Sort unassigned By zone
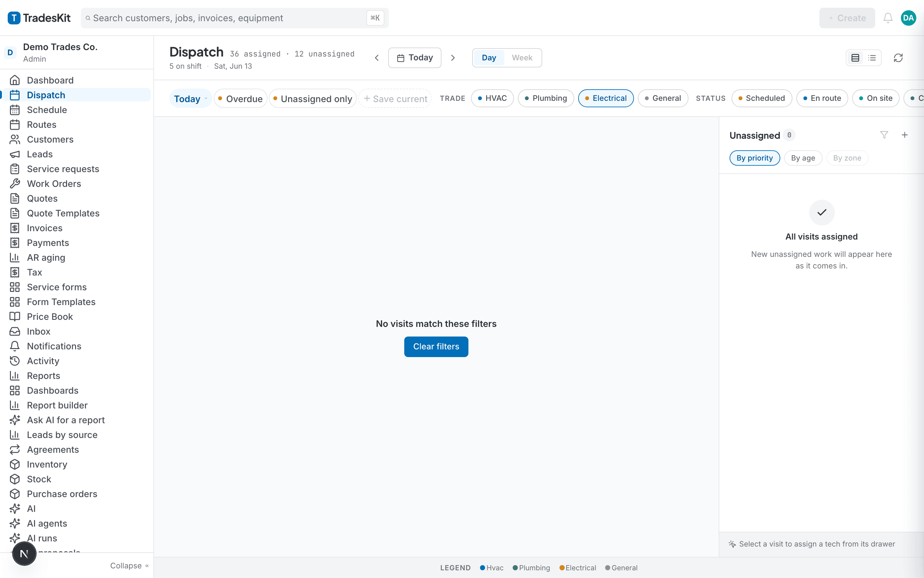 click(847, 158)
